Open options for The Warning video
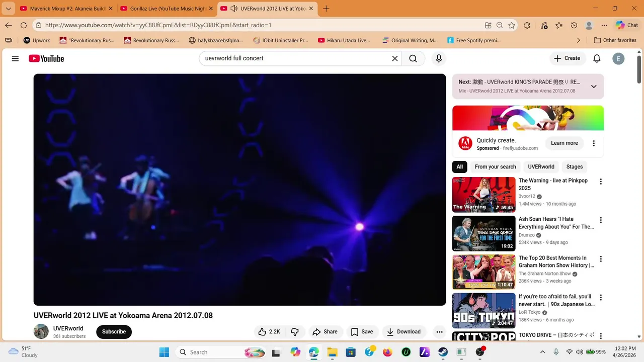The height and width of the screenshot is (362, 644). click(601, 182)
